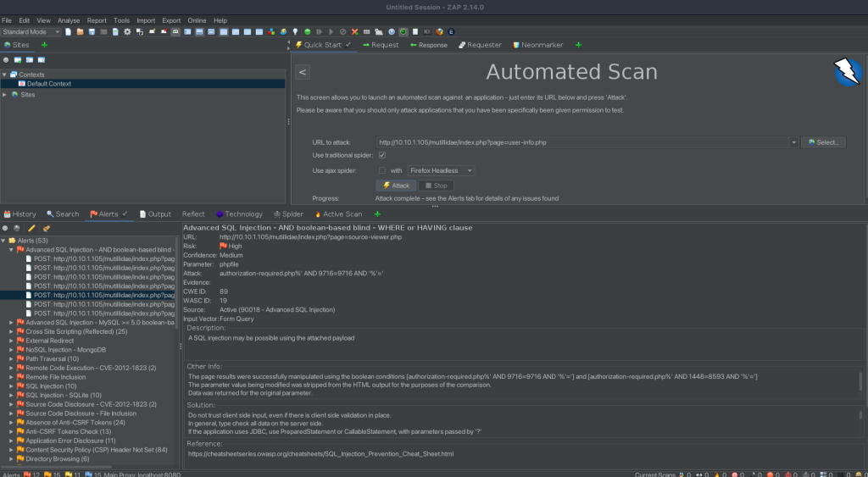
Task: Click the Firefox browser launch icon
Action: click(x=439, y=32)
